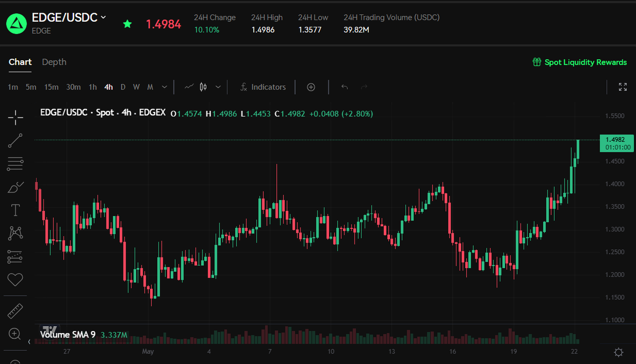This screenshot has height=364, width=636.
Task: Select the 15m timeframe
Action: pyautogui.click(x=51, y=87)
